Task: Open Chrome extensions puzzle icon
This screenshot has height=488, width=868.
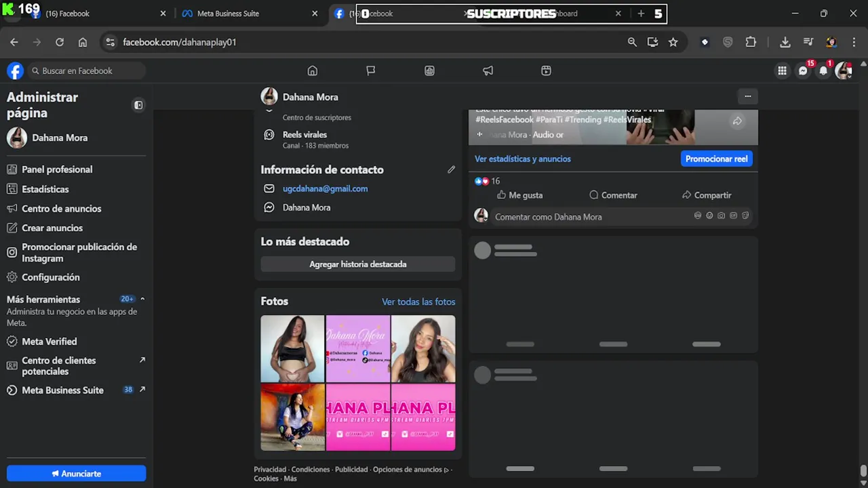Action: pyautogui.click(x=751, y=42)
